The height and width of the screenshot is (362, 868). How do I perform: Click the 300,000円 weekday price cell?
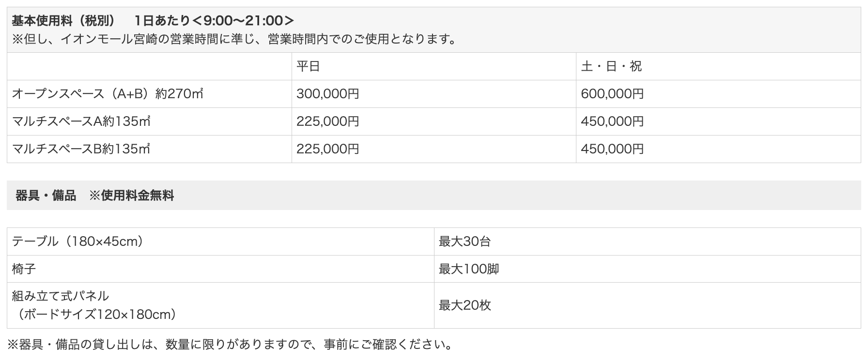click(x=328, y=93)
